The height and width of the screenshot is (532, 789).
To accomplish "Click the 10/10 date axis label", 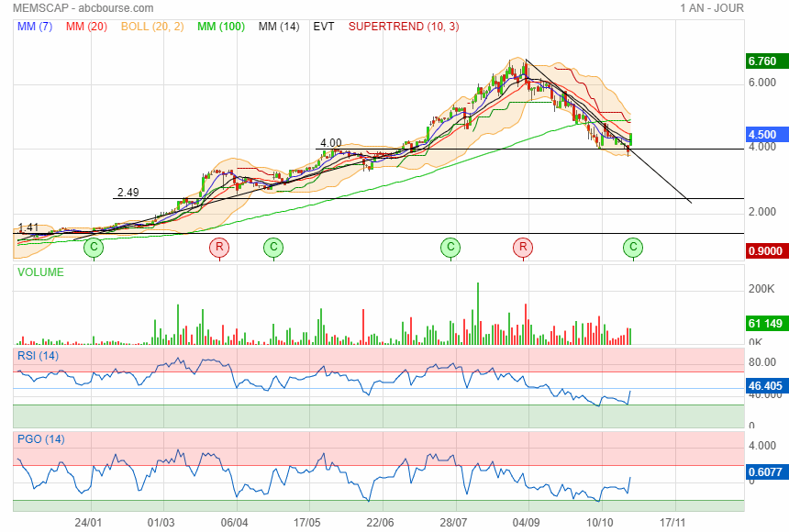I will point(600,523).
